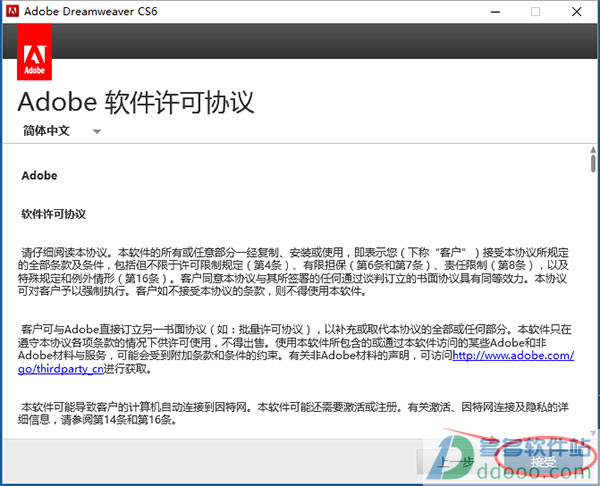Open the 简体中文 language dropdown
Image resolution: width=600 pixels, height=486 pixels.
(x=62, y=131)
